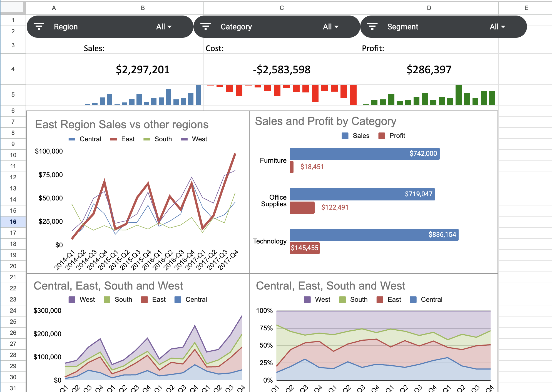
Task: Click the Furniture $742,000 sales bar
Action: [364, 154]
